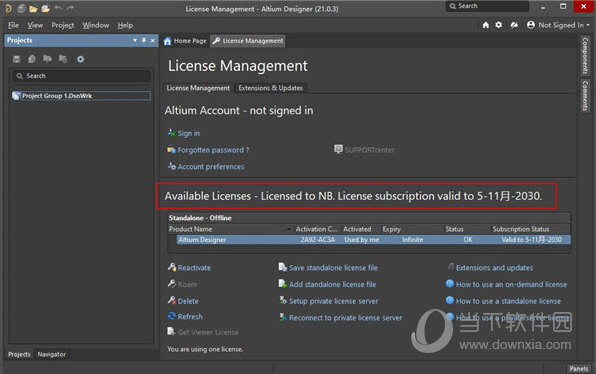Open the Comments side panel tab
This screenshot has width=596, height=374.
coord(585,95)
